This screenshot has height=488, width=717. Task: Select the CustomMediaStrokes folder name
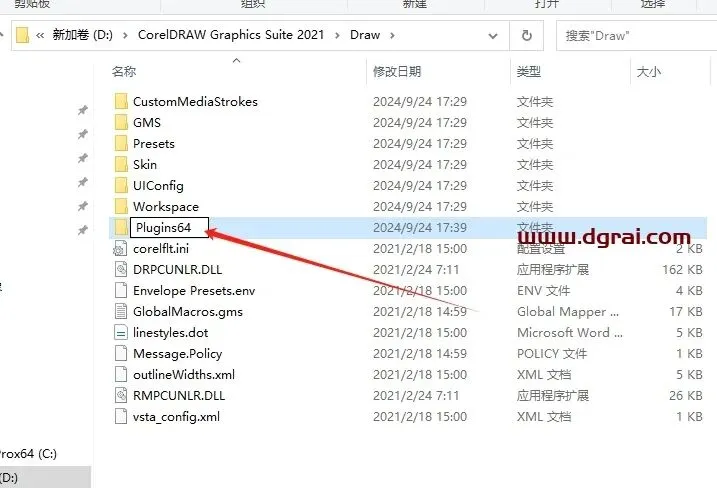[195, 102]
